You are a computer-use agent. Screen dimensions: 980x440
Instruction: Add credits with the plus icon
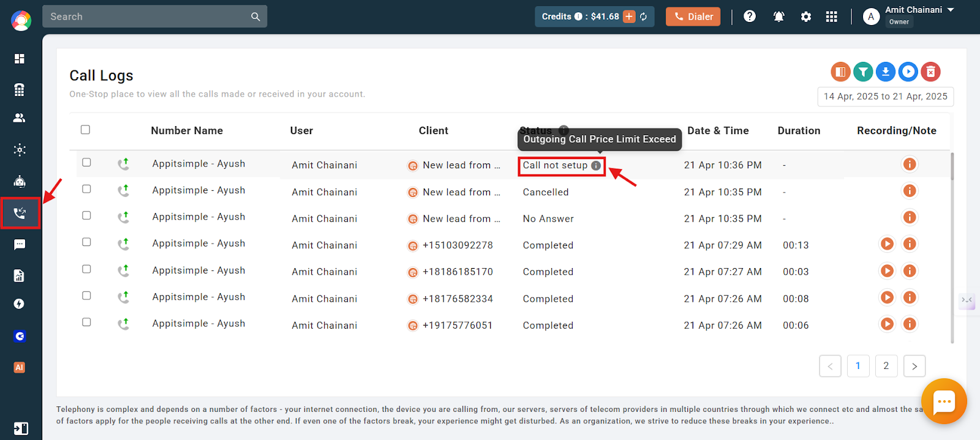[x=629, y=17]
